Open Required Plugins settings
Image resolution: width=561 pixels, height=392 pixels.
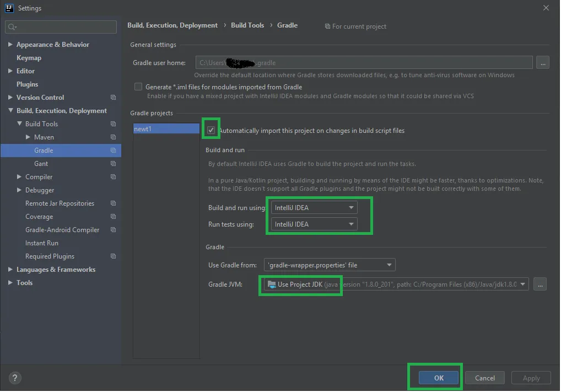pyautogui.click(x=50, y=256)
